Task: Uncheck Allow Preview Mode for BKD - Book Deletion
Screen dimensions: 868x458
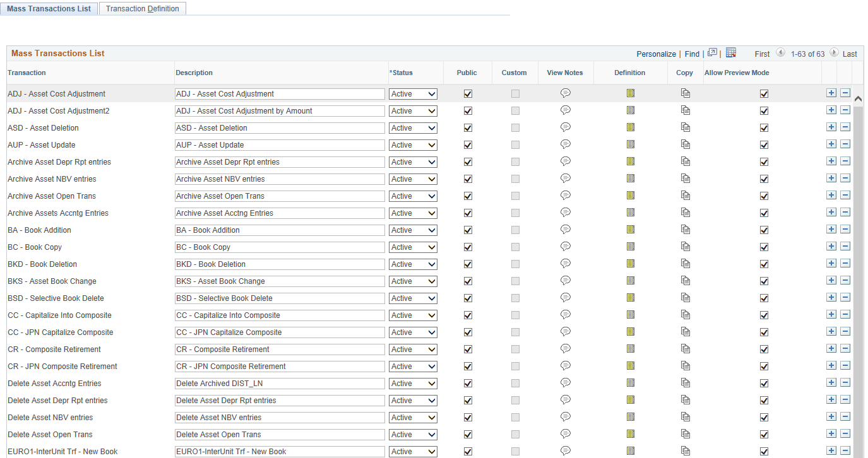Action: 764,263
